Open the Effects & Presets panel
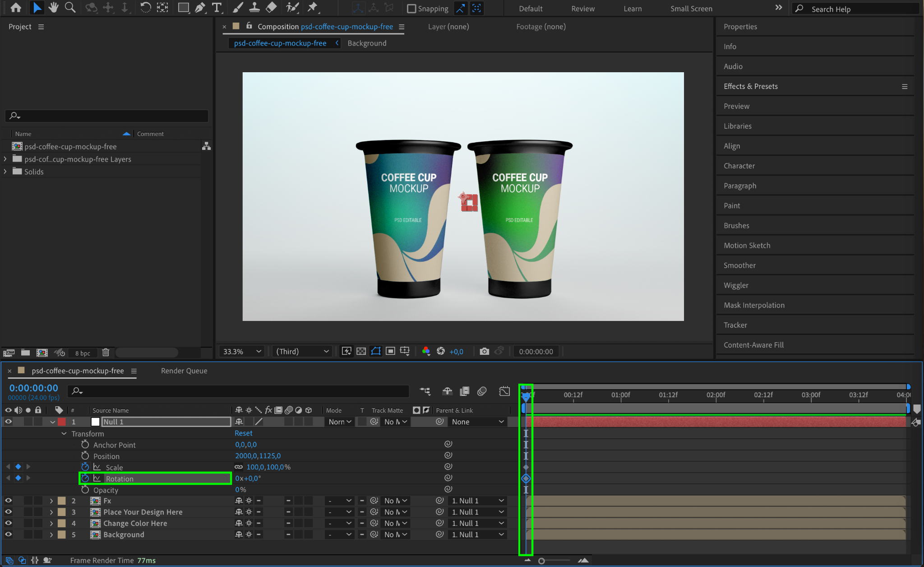The width and height of the screenshot is (924, 567). 750,86
